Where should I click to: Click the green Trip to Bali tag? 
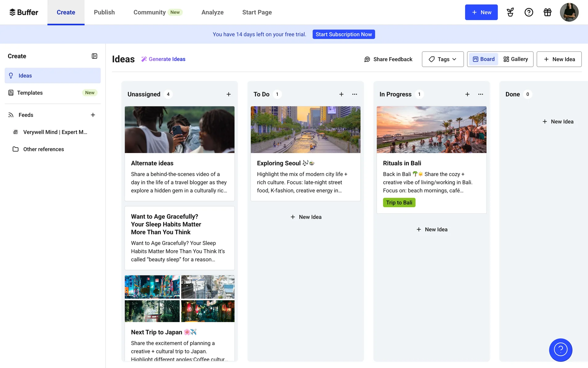[399, 203]
